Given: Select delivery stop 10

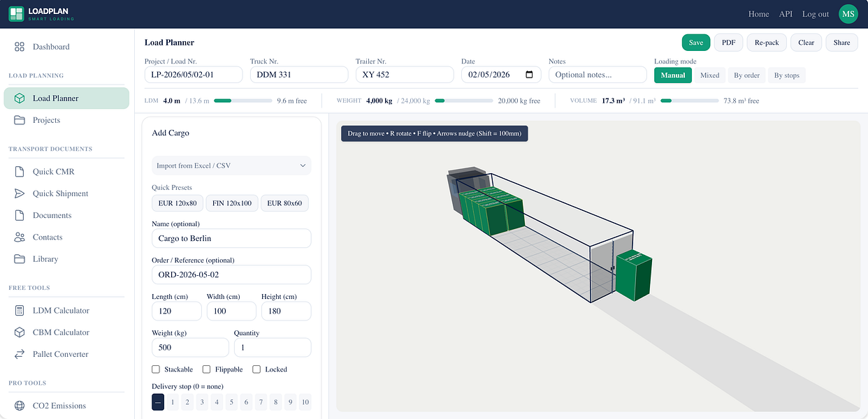Looking at the screenshot, I should point(305,402).
